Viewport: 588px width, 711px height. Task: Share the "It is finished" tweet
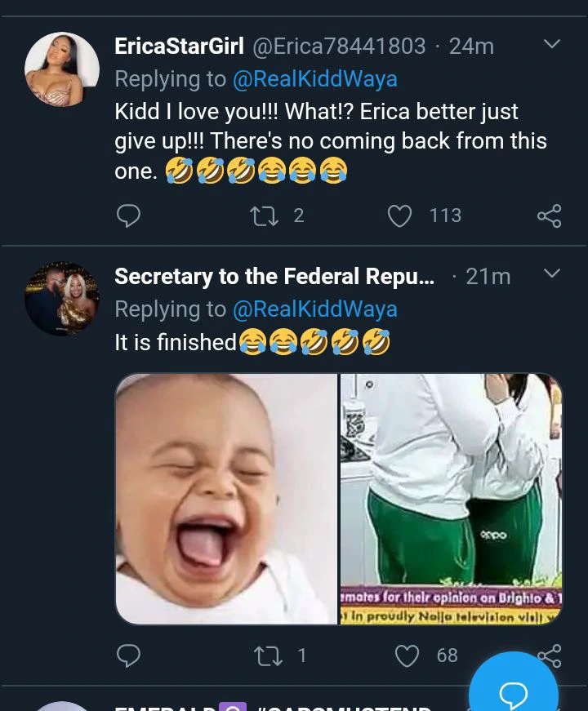click(549, 654)
